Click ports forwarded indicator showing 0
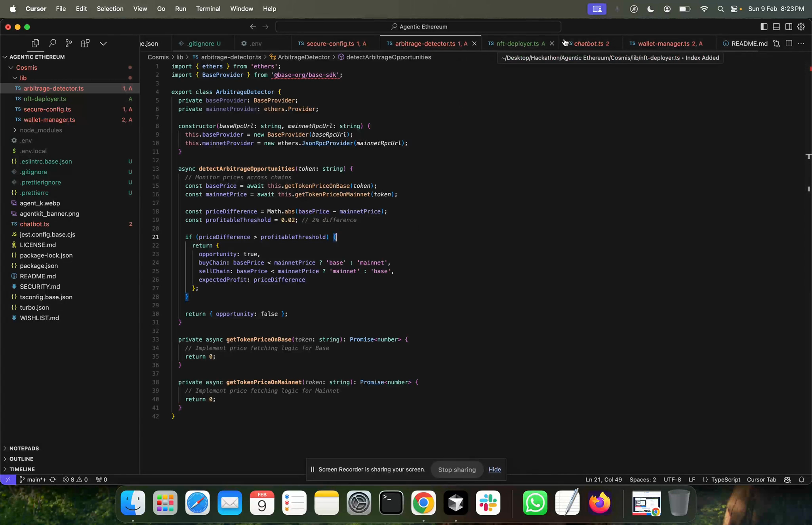 click(x=101, y=479)
